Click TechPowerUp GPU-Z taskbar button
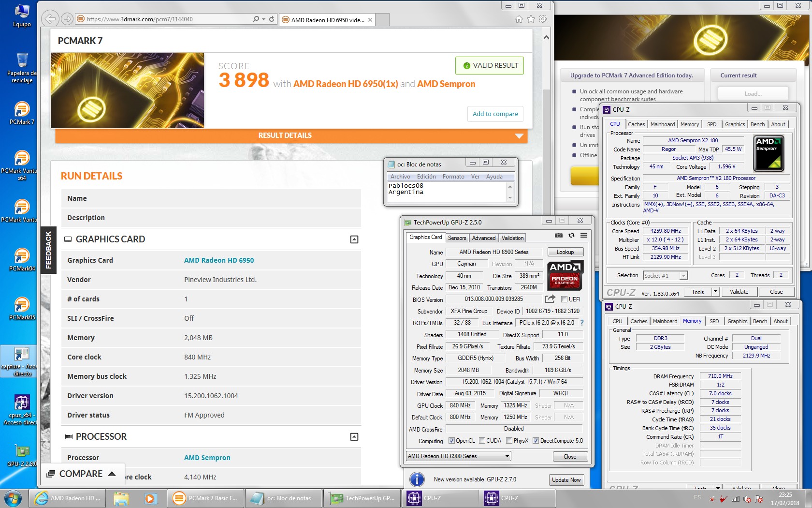This screenshot has height=508, width=812. (362, 498)
